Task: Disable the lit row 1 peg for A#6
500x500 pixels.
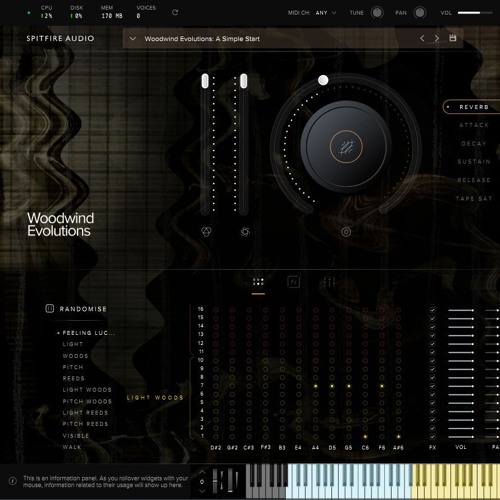Action: tap(398, 437)
